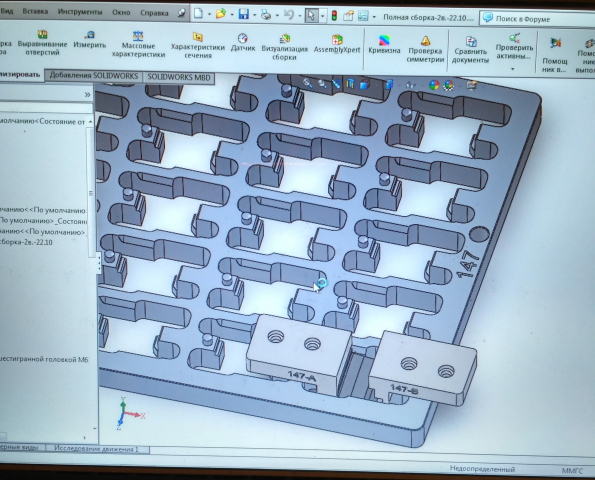Open the Датчик sensor tool
The height and width of the screenshot is (480, 595).
(243, 42)
